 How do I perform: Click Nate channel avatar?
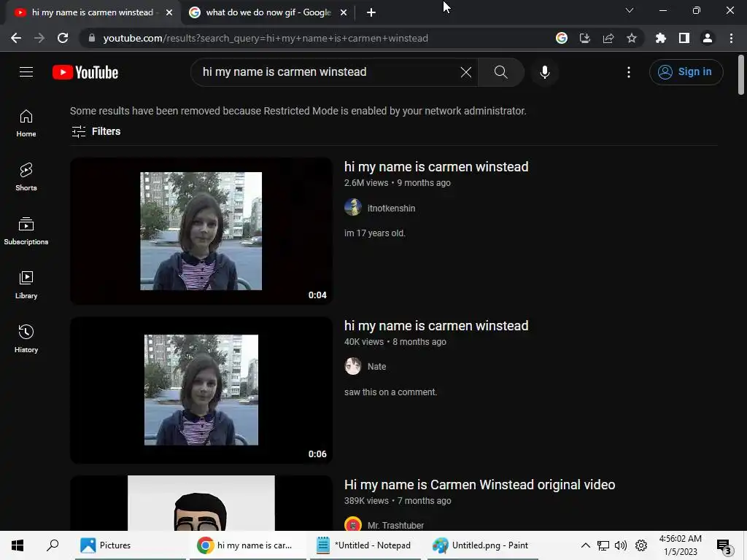[353, 366]
